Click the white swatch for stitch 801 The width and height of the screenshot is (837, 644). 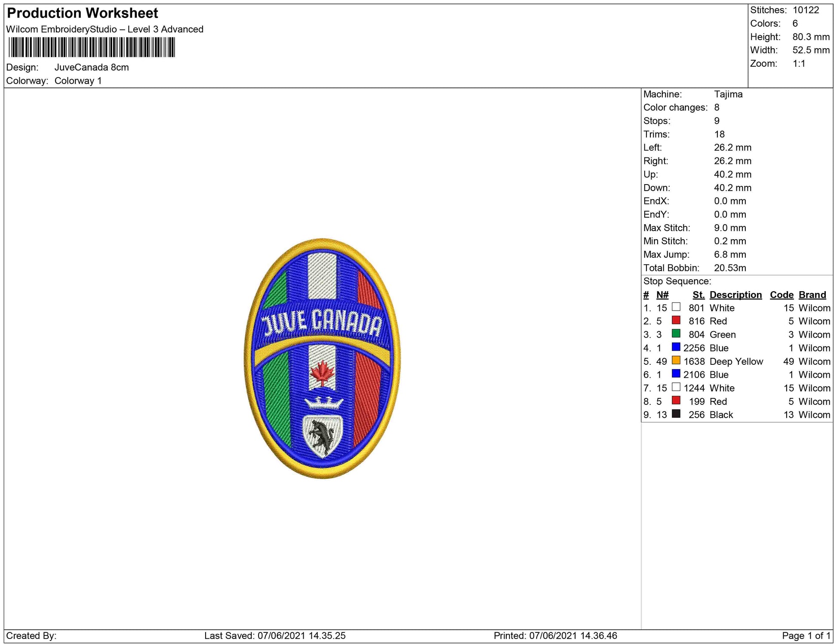pos(676,307)
